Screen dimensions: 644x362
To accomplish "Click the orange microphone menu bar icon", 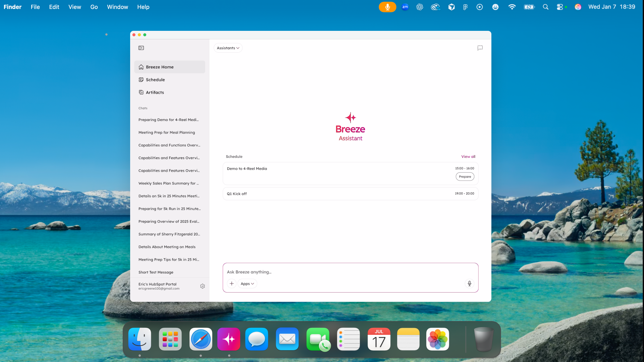I will 387,7.
